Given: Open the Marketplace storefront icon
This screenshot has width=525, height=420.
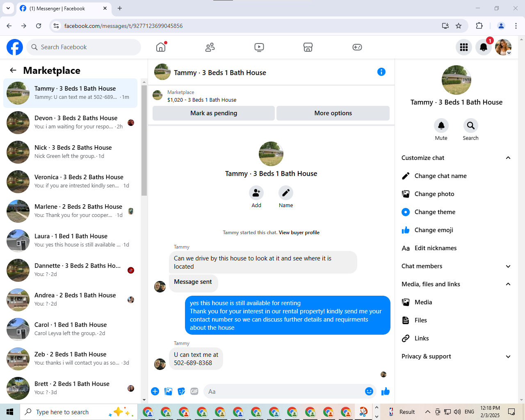Looking at the screenshot, I should (308, 47).
